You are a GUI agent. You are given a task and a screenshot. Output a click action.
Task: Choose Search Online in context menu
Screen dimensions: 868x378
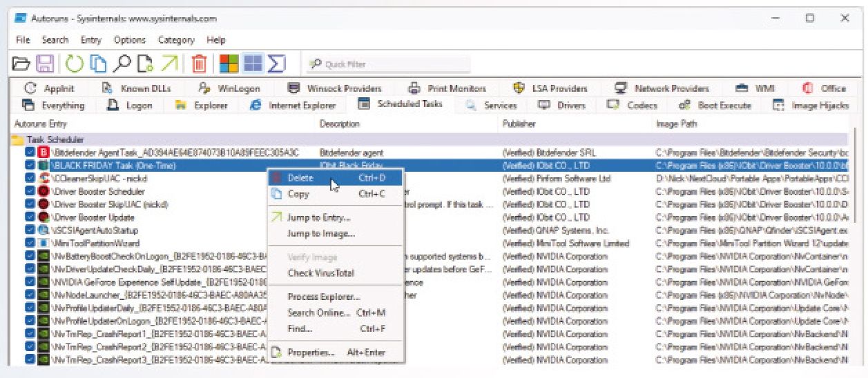[335, 312]
